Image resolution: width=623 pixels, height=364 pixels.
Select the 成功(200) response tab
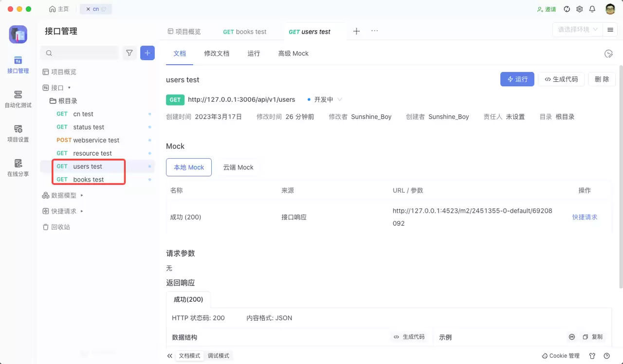[188, 299]
